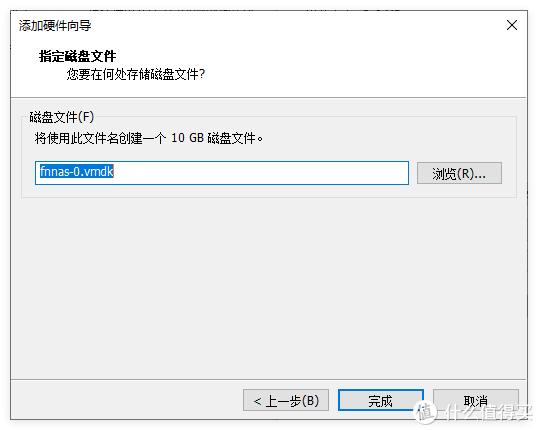
Task: Click empty area inside disk file textbox
Action: 261,173
